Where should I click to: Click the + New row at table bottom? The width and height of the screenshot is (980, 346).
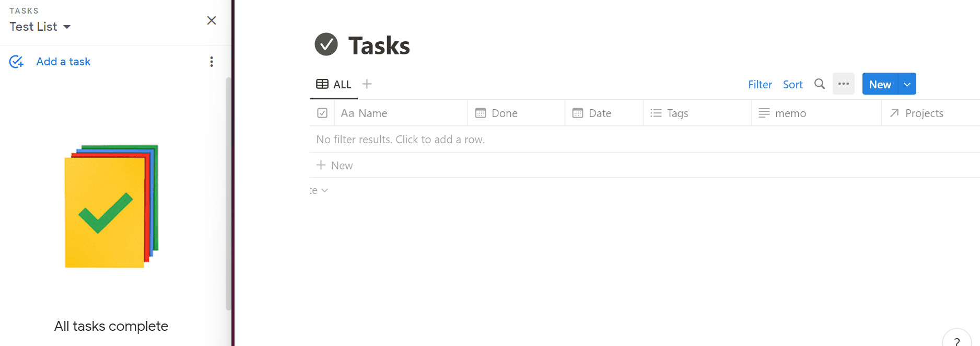coord(335,165)
